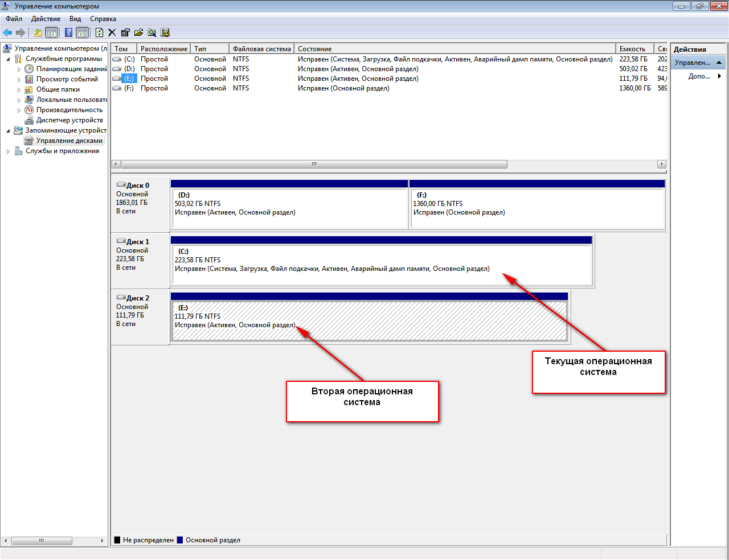Expand the Общие папки node

pos(19,90)
